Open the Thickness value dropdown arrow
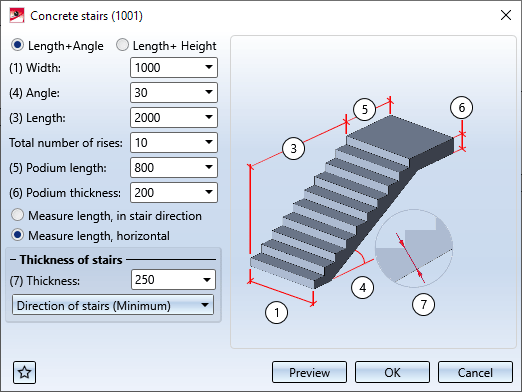This screenshot has height=392, width=522. pos(207,280)
